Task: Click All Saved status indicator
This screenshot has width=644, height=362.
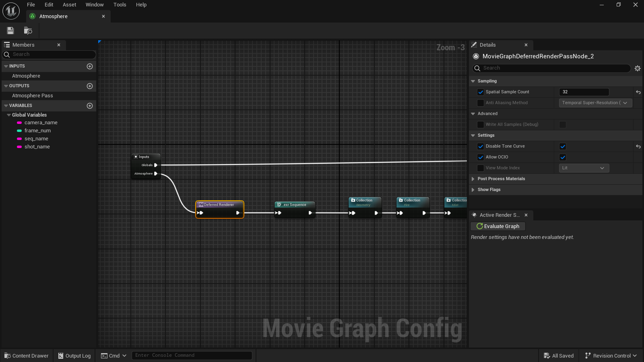Action: point(559,356)
